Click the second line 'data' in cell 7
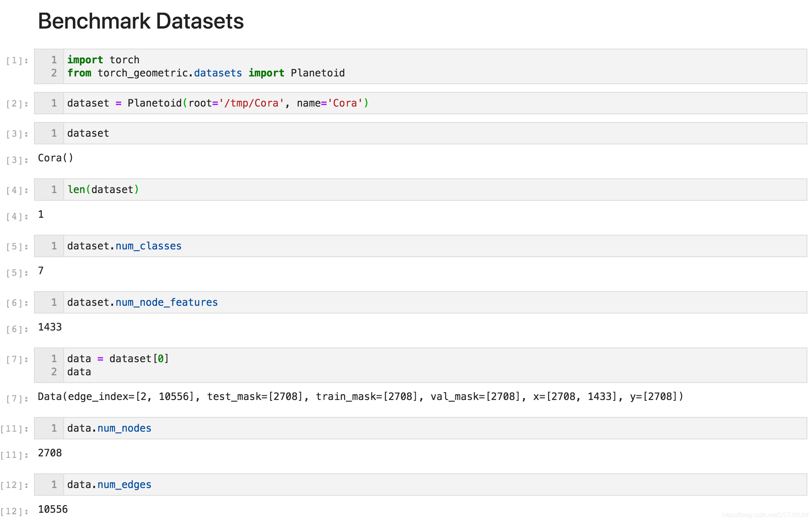The image size is (812, 522). click(x=79, y=372)
